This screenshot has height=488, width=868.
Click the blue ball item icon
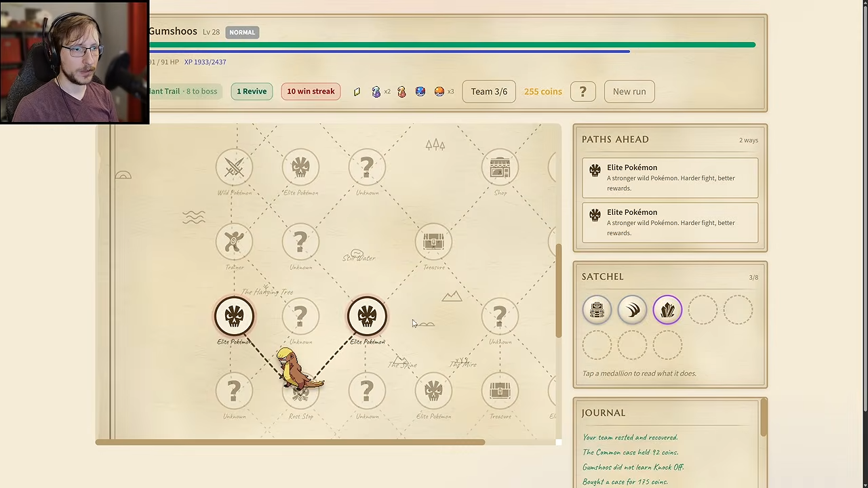420,91
